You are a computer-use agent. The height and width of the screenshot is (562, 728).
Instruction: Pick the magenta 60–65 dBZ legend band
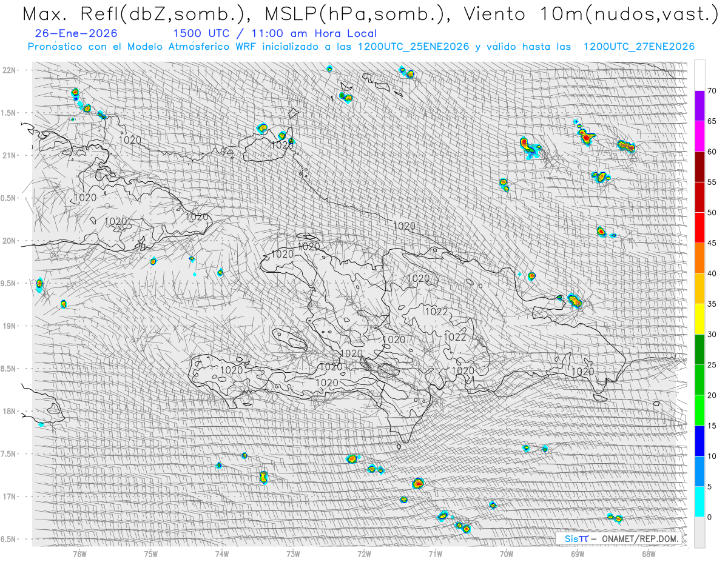(x=699, y=136)
